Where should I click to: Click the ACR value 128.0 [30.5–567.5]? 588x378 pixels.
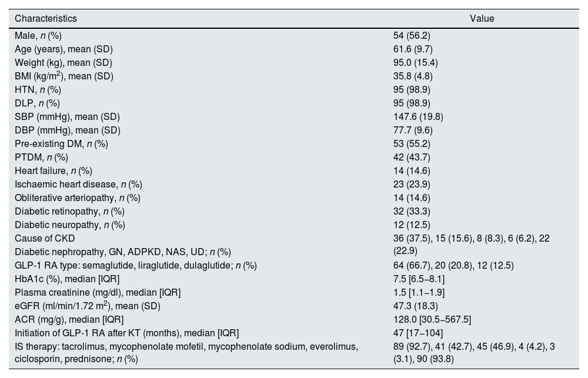[432, 319]
